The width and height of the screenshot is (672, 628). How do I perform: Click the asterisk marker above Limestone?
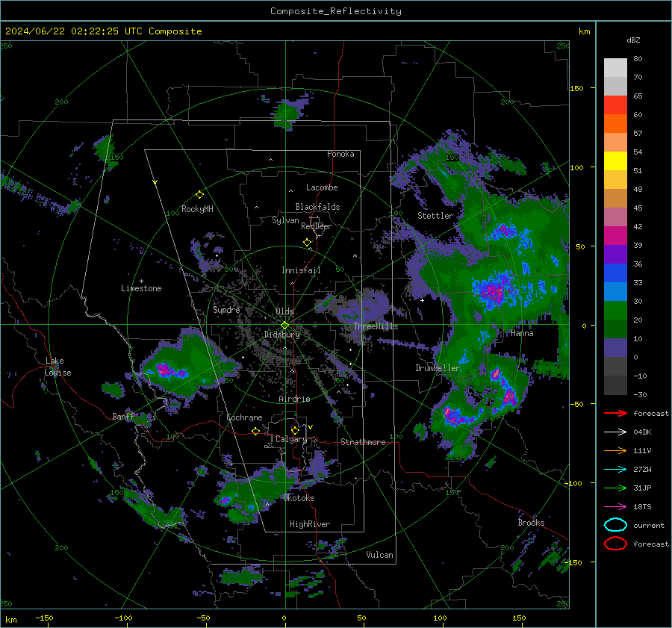point(141,282)
